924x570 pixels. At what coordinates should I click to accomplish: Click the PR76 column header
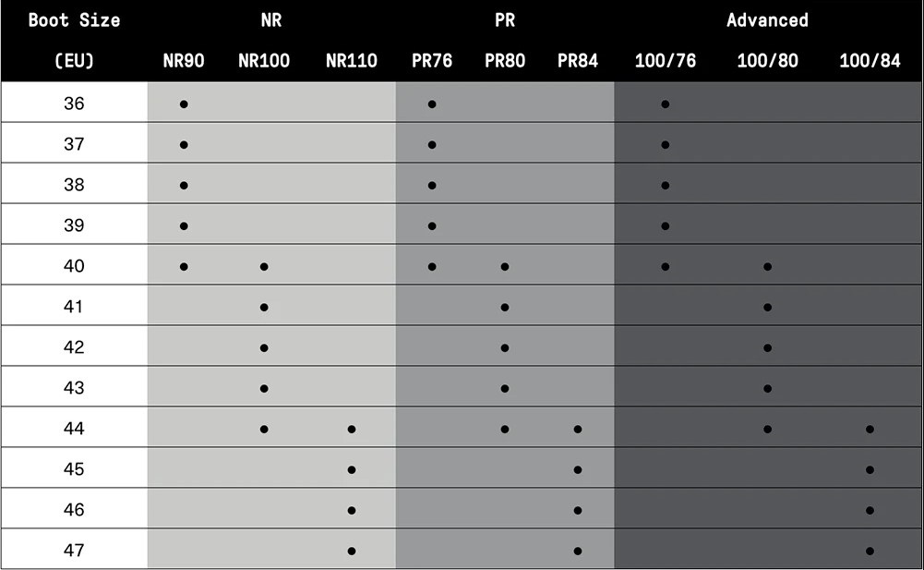431,62
